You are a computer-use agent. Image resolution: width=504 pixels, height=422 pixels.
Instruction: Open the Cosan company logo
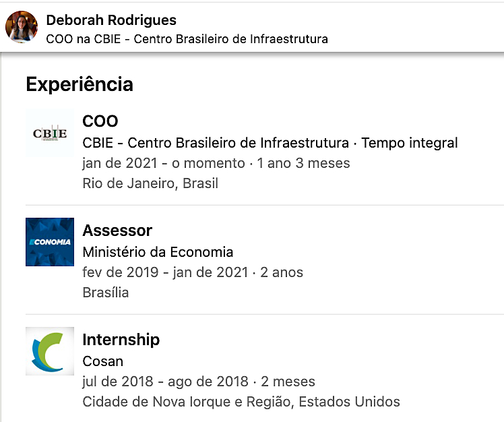50,351
